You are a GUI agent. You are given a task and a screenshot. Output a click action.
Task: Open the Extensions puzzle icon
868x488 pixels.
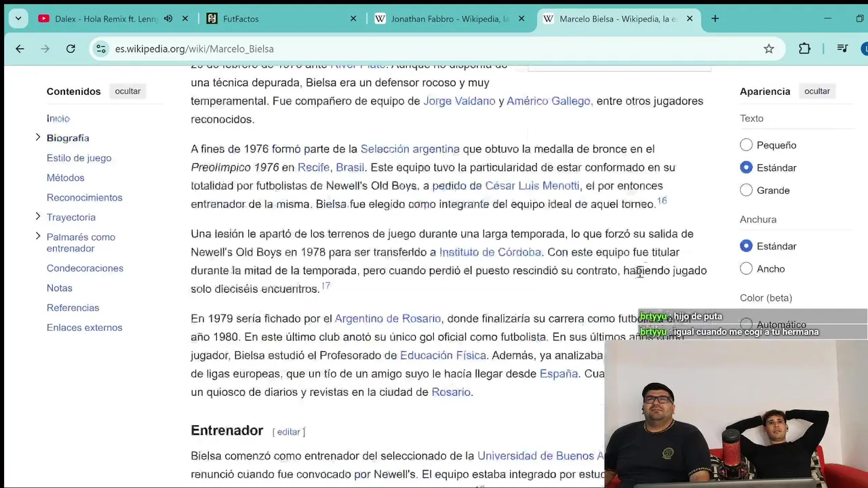click(x=804, y=49)
